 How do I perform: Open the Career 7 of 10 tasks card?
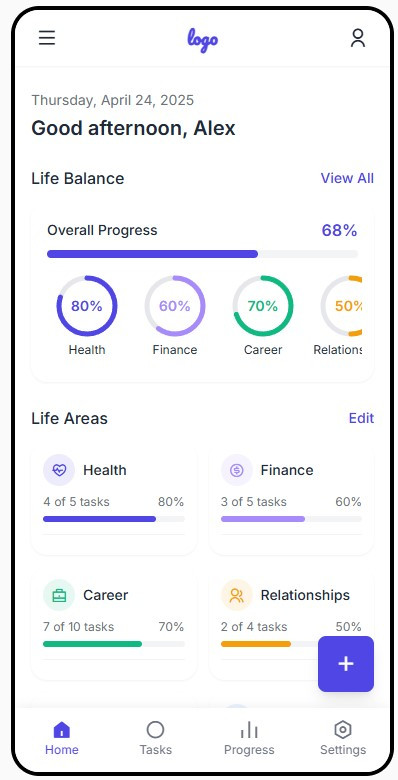click(114, 626)
